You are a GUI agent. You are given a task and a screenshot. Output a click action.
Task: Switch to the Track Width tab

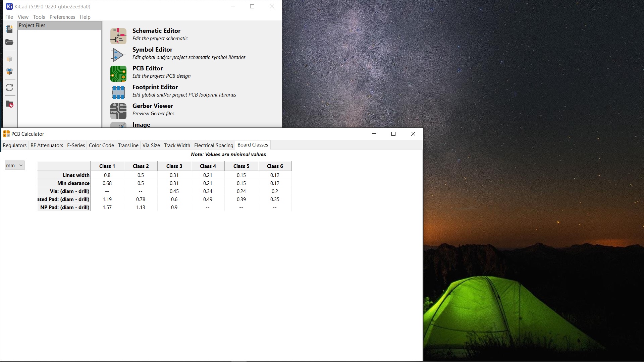(x=177, y=145)
